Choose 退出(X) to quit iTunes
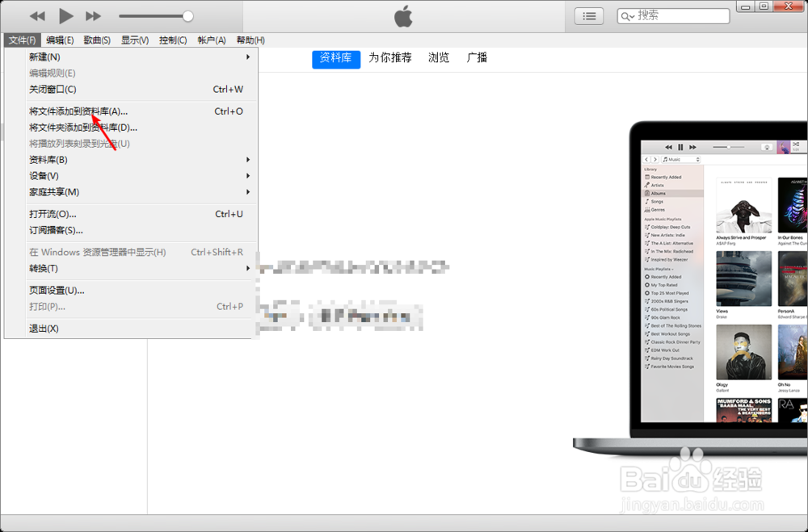The width and height of the screenshot is (808, 532). [131, 329]
